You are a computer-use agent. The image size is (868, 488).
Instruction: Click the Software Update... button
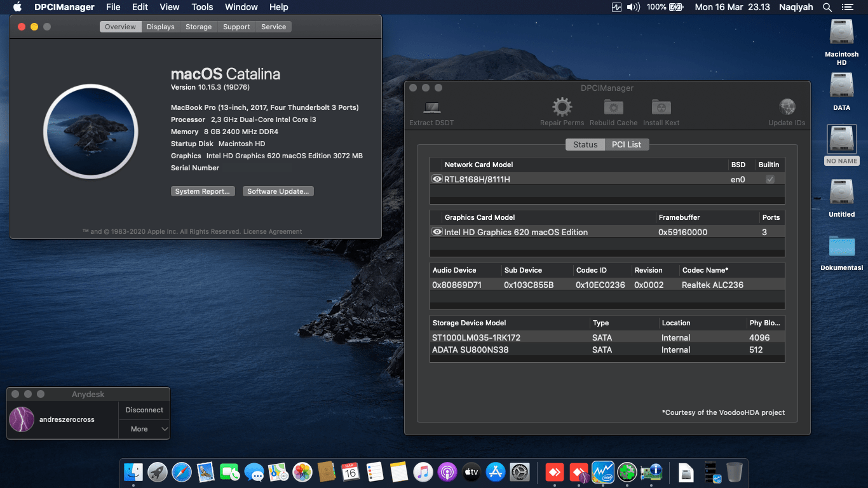278,191
